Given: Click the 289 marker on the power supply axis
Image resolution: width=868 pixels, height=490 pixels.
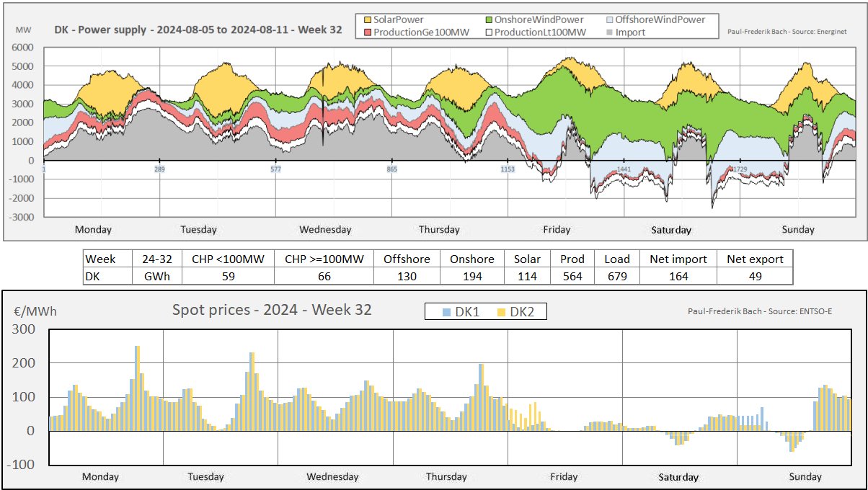Looking at the screenshot, I should coord(159,169).
